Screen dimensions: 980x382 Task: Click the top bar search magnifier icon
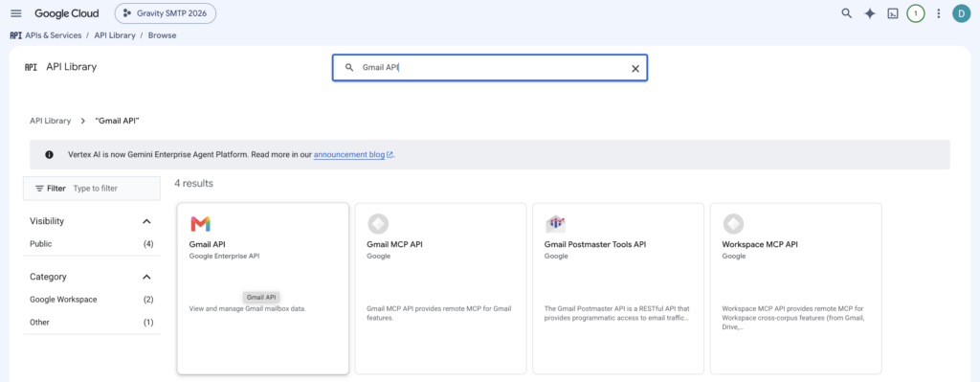(846, 13)
